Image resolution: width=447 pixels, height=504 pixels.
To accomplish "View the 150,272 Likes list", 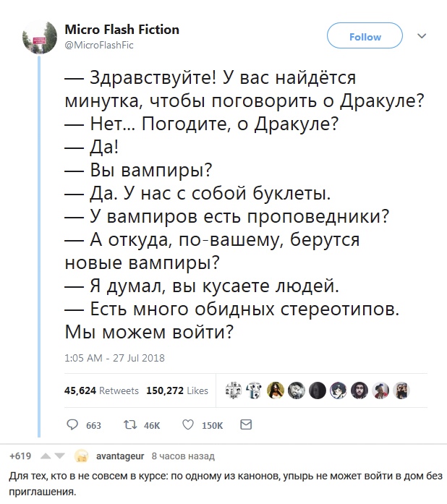I will click(x=177, y=390).
